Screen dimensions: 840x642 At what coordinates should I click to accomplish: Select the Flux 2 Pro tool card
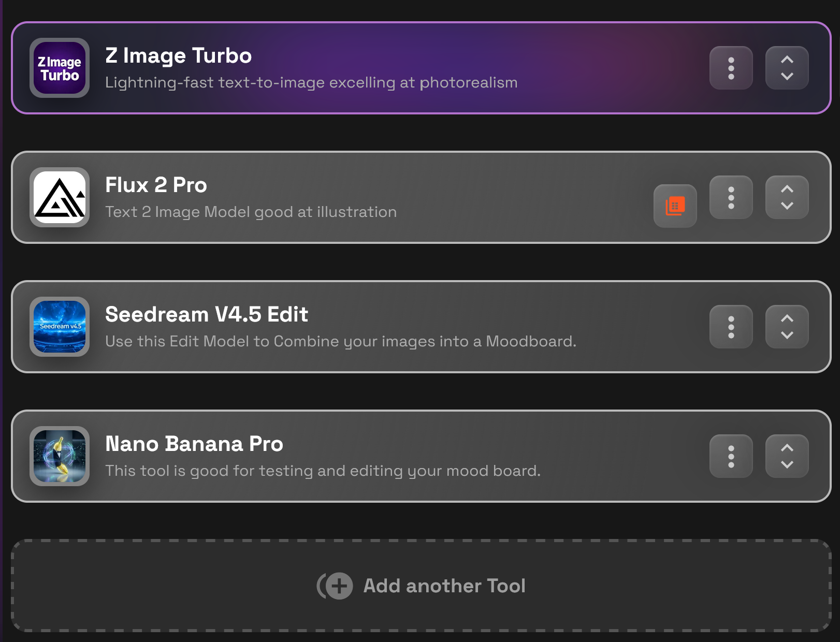click(363, 198)
